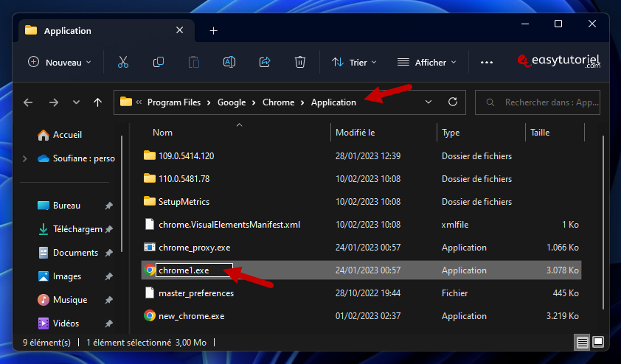621x364 pixels.
Task: Go up one folder level
Action: pos(97,102)
